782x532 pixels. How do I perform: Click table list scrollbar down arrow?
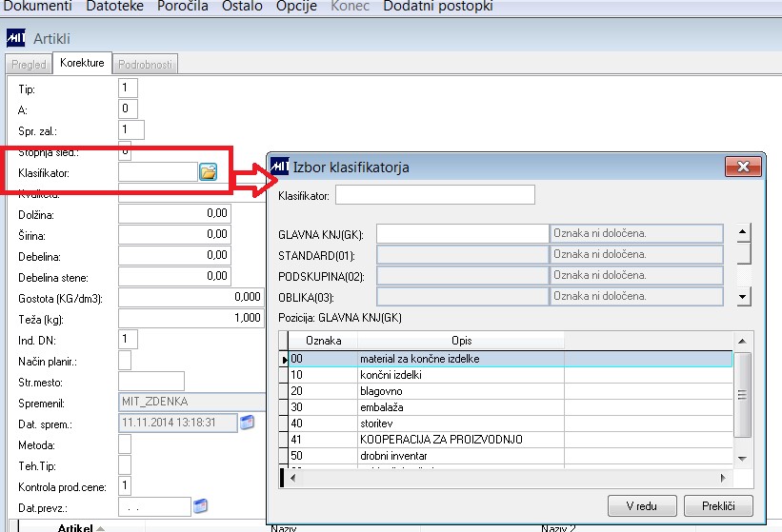click(742, 459)
